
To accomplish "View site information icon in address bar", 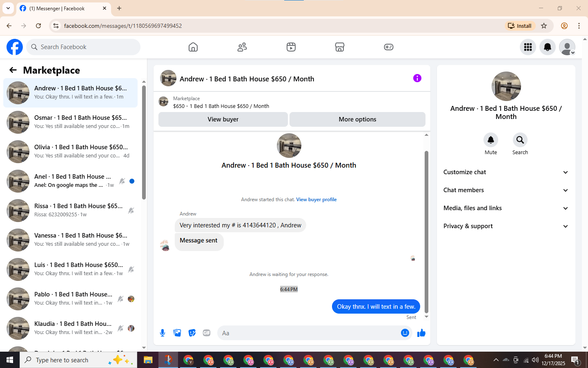I will 56,26.
